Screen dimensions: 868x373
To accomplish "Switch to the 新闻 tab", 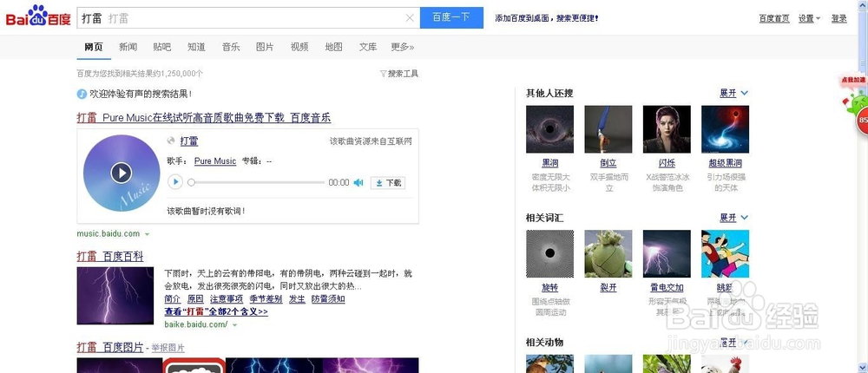I will pyautogui.click(x=128, y=47).
